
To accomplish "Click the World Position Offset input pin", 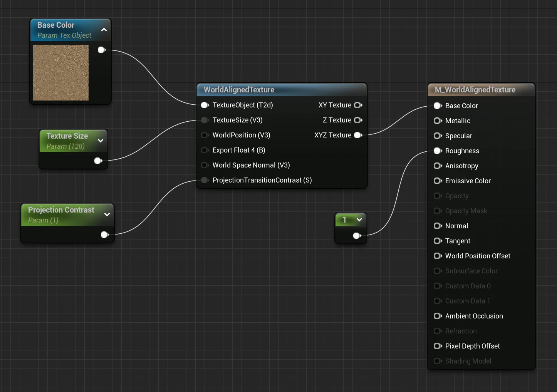I will [438, 256].
